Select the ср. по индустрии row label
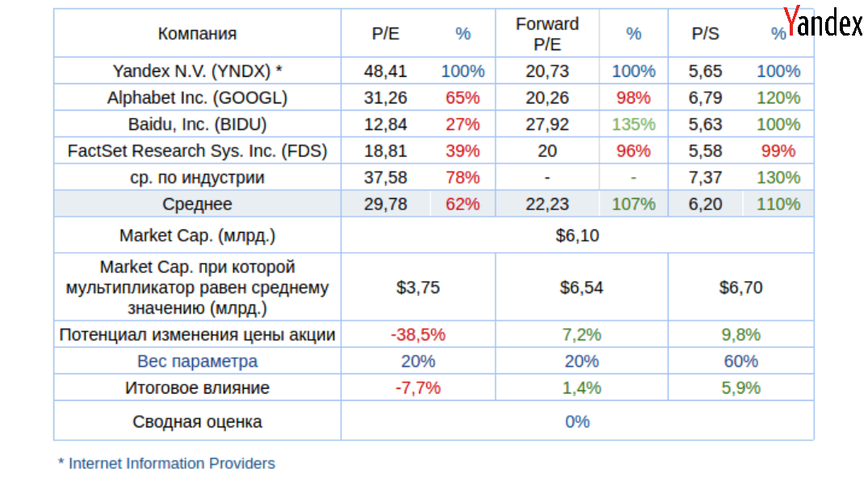Screen dimensions: 868x484 pyautogui.click(x=197, y=178)
